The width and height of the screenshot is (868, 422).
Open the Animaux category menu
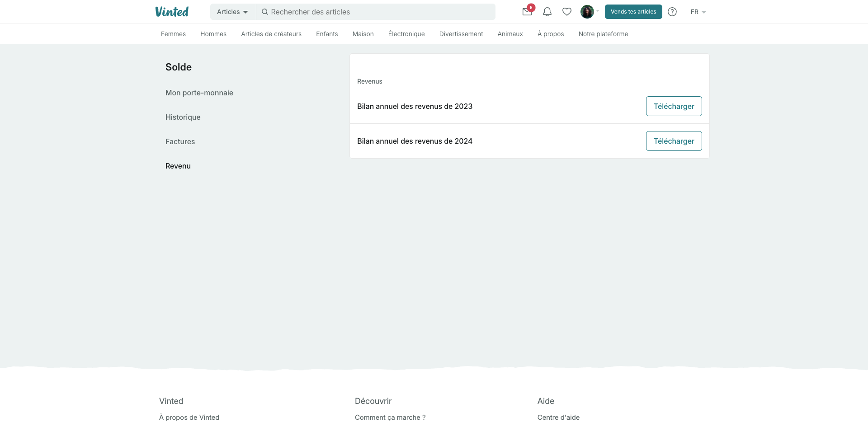coord(510,34)
